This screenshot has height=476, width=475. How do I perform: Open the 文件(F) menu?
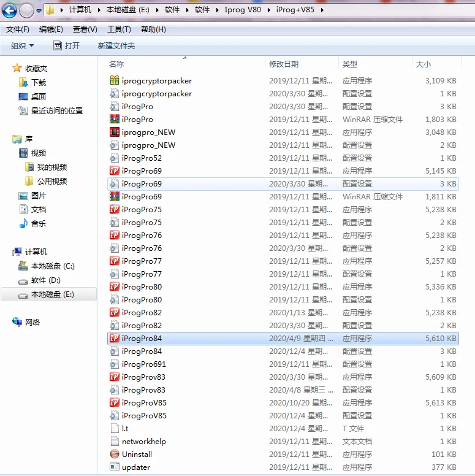[18, 29]
